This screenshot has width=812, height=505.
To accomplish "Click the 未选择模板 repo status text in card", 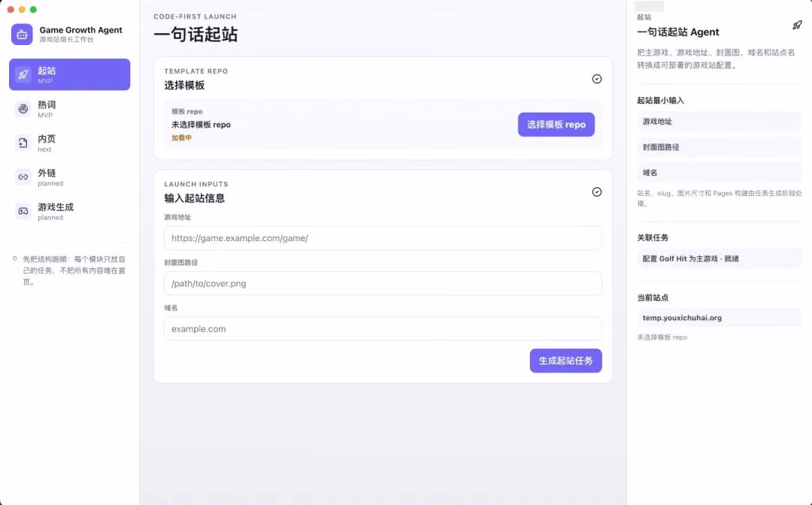I will click(201, 125).
